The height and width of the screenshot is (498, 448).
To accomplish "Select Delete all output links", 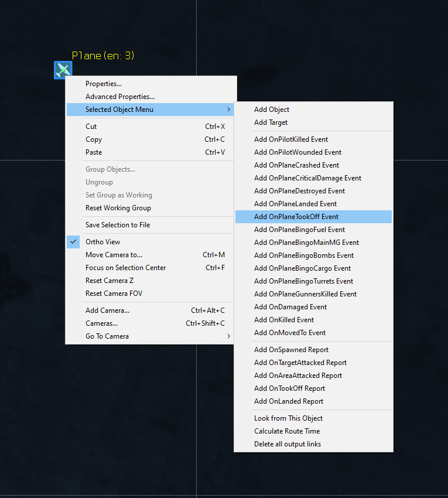I will coord(288,444).
